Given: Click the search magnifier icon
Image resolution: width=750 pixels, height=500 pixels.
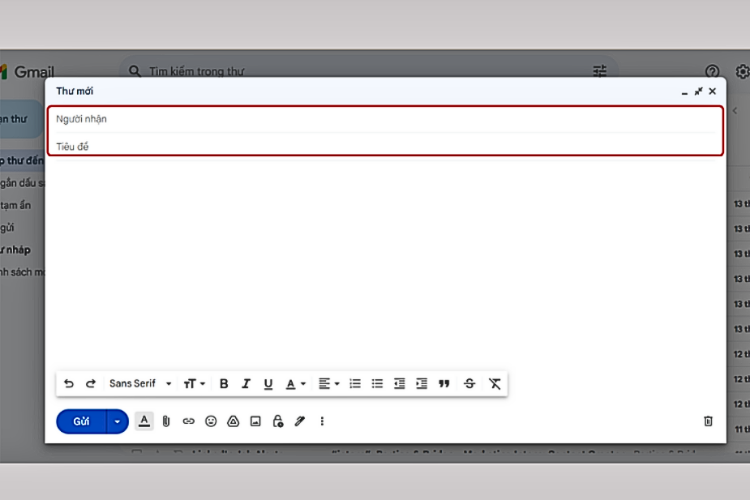Looking at the screenshot, I should point(134,71).
